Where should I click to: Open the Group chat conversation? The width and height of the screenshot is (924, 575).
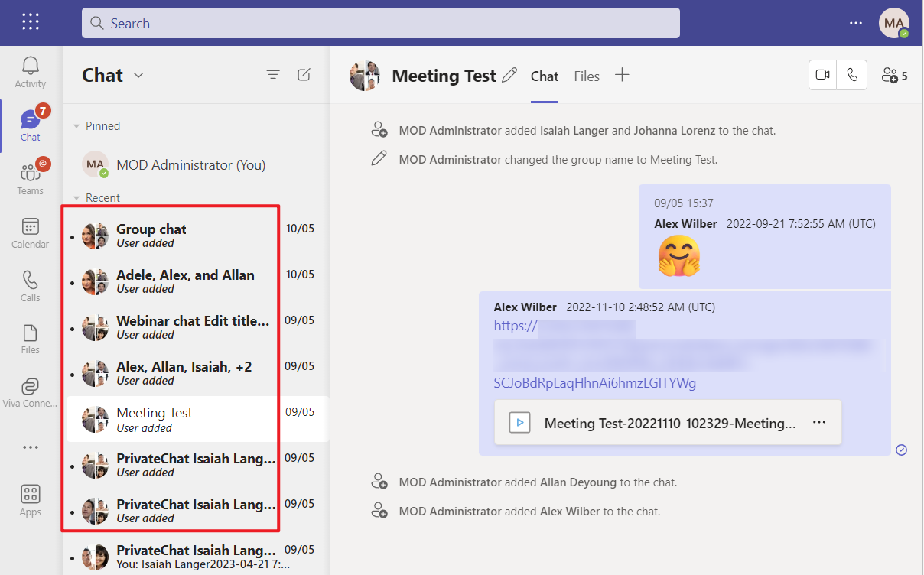point(196,236)
